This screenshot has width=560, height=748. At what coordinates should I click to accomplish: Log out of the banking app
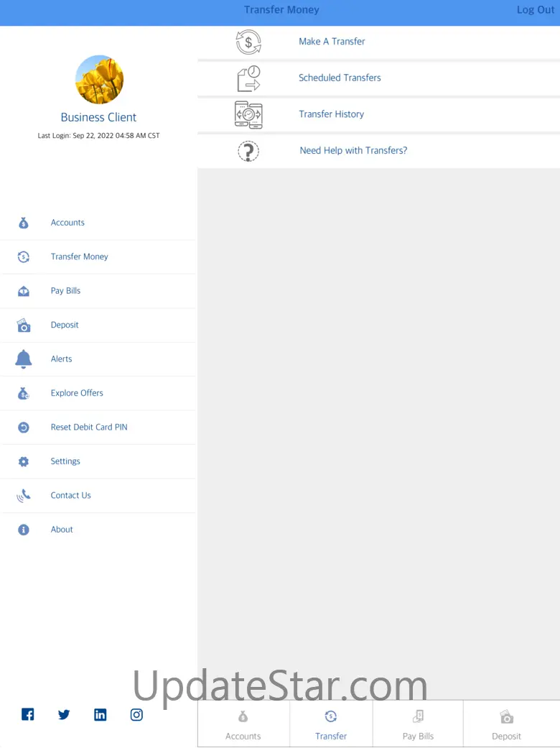[x=535, y=10]
